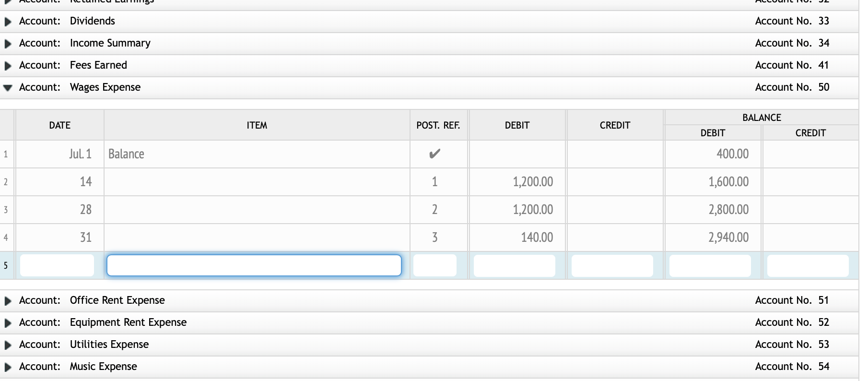The height and width of the screenshot is (381, 868).
Task: Click the BALANCE DEBIT input on row 5
Action: click(x=710, y=265)
